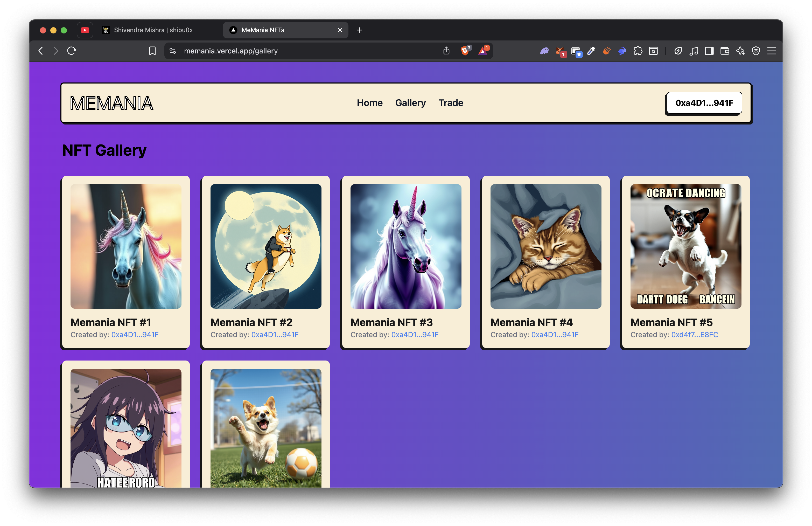Viewport: 812px width, 526px height.
Task: View site information in the address bar
Action: click(x=173, y=51)
